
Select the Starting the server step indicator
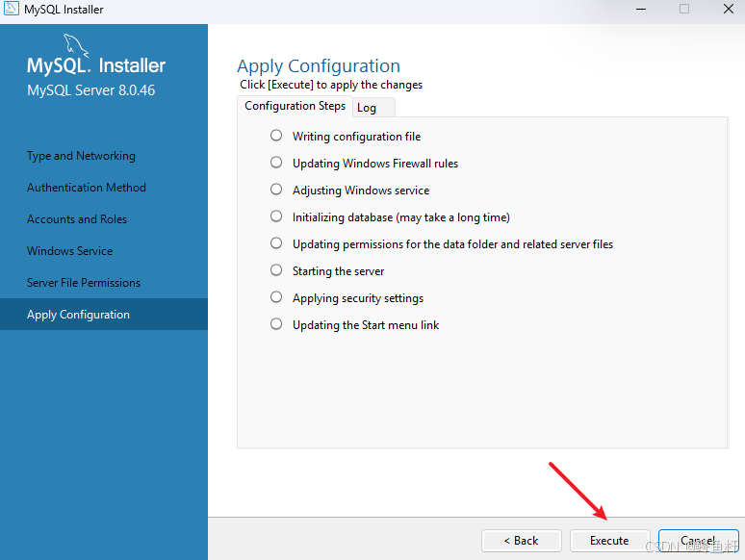pyautogui.click(x=276, y=270)
